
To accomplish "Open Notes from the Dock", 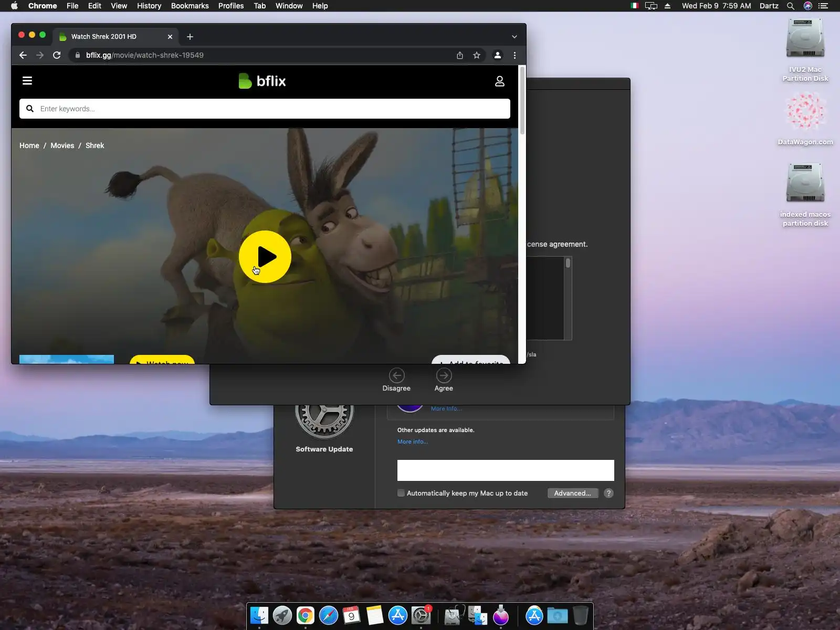I will (375, 615).
